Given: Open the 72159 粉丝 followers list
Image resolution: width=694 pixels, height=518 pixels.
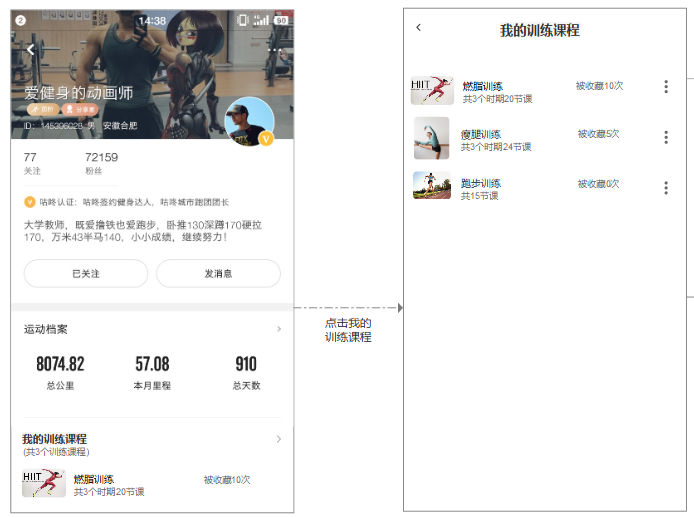Looking at the screenshot, I should click(101, 163).
